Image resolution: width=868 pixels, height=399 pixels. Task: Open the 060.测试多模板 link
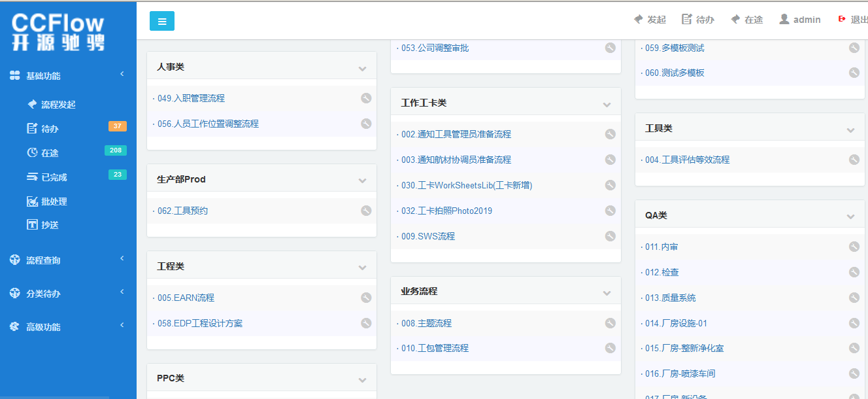click(x=675, y=73)
